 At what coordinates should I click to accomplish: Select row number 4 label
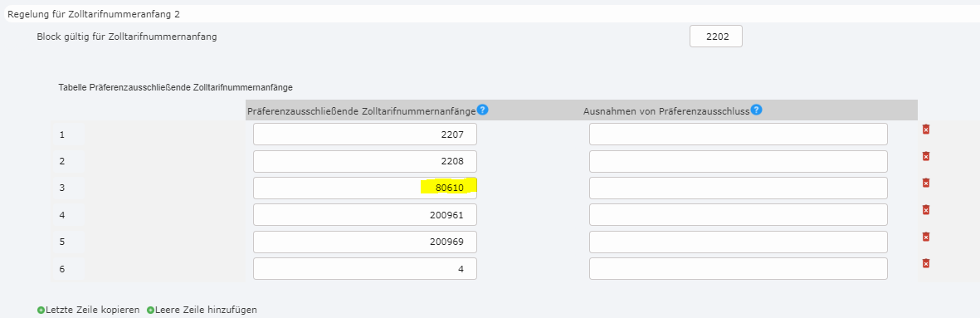pyautogui.click(x=61, y=215)
